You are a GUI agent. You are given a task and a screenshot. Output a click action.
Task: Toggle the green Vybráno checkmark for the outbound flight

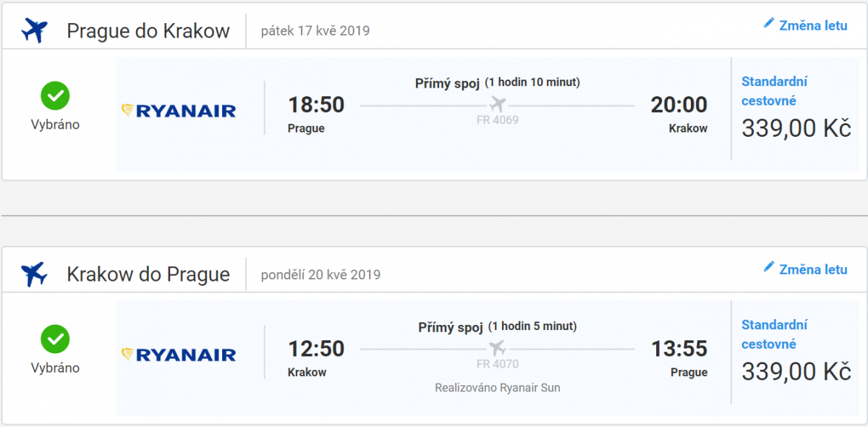(x=55, y=96)
